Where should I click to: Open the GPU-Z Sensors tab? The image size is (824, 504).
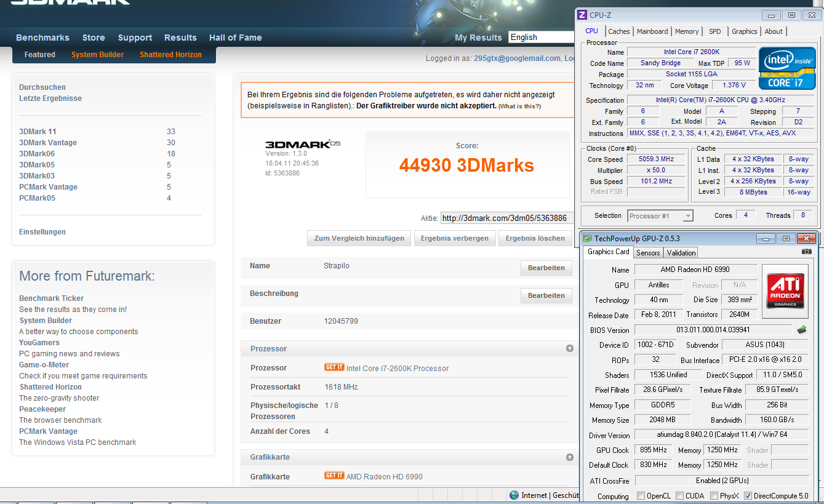pyautogui.click(x=648, y=253)
